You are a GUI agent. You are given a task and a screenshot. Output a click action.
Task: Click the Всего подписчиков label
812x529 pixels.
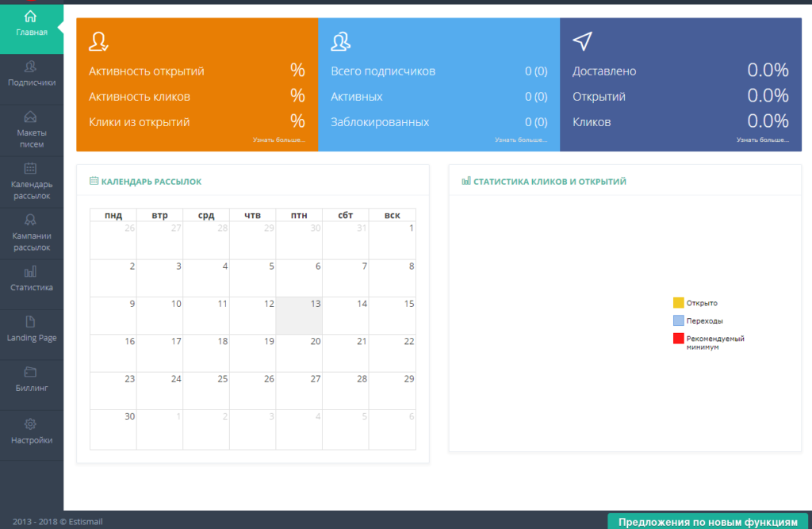click(383, 71)
